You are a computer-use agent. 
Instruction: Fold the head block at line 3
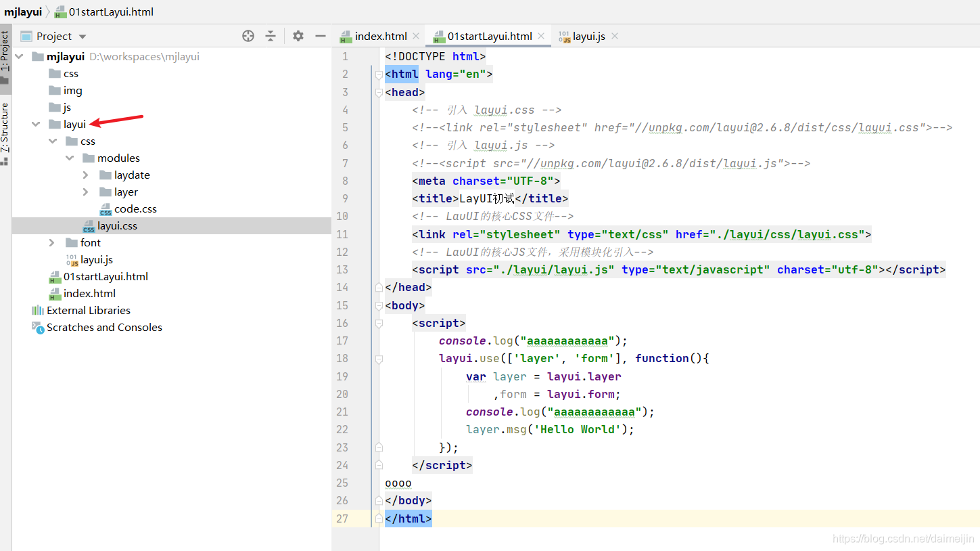[x=379, y=92]
